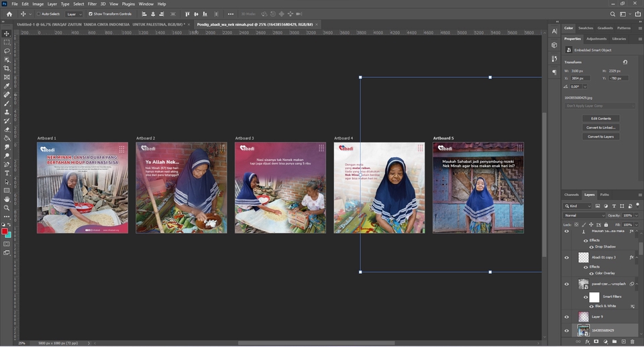Switch to the Channels tab
Viewport: 644px width, 347px height.
click(x=572, y=195)
